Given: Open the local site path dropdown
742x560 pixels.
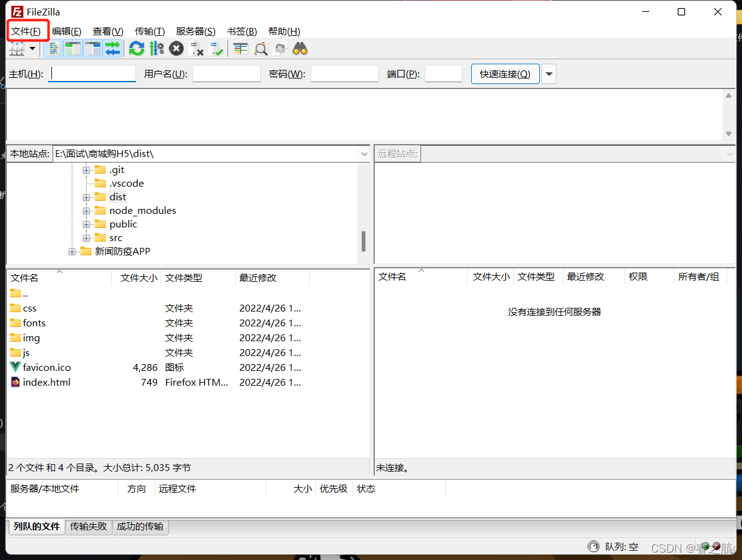Looking at the screenshot, I should pos(364,154).
